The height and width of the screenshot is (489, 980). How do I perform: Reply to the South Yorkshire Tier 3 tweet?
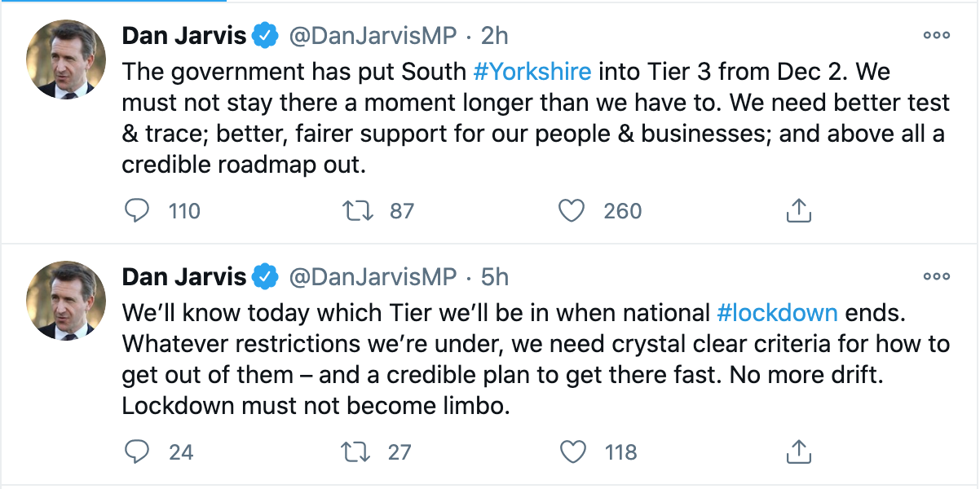(x=137, y=211)
